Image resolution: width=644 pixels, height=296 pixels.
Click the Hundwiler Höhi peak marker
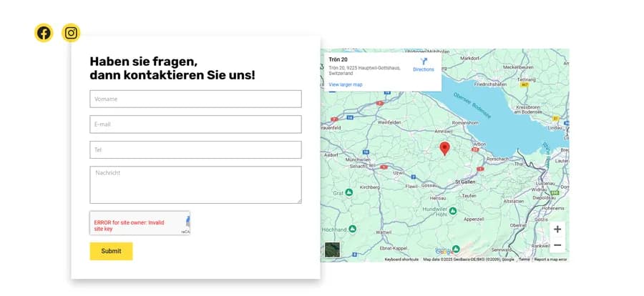(x=453, y=211)
